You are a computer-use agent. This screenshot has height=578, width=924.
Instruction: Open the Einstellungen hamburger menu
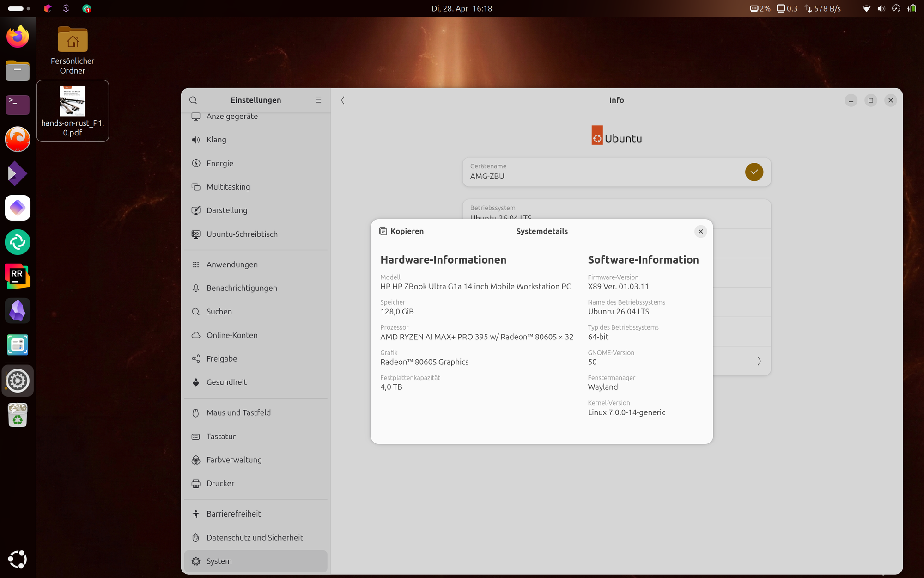[318, 100]
